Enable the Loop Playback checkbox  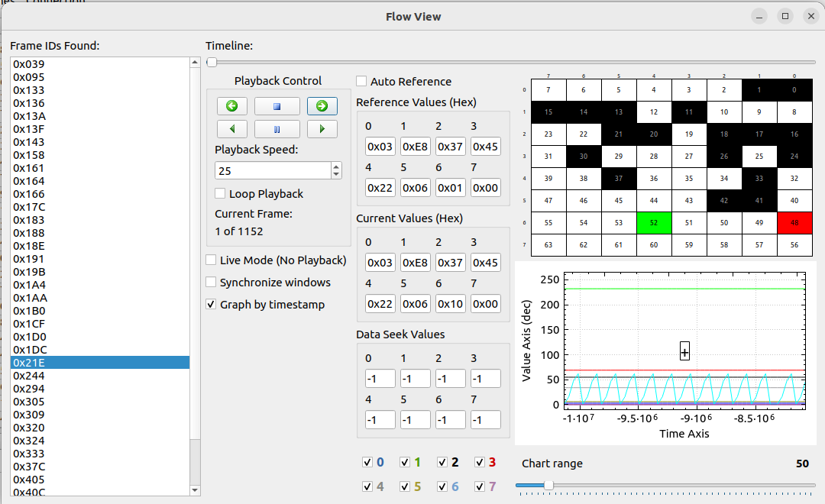(221, 194)
